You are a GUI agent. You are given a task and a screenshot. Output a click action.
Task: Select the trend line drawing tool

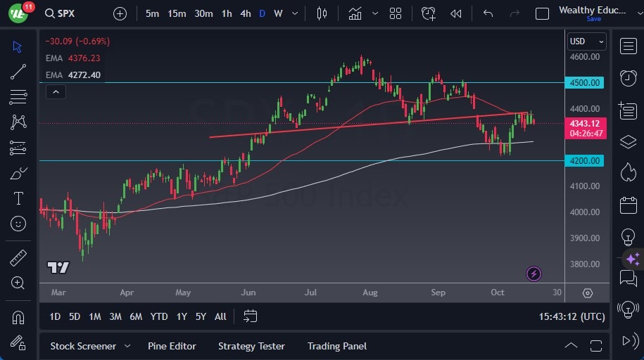tap(18, 72)
